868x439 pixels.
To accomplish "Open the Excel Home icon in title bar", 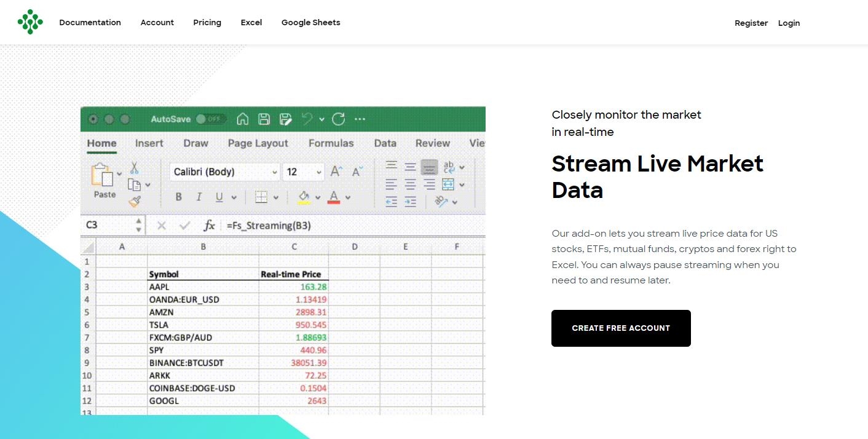I will pos(243,119).
